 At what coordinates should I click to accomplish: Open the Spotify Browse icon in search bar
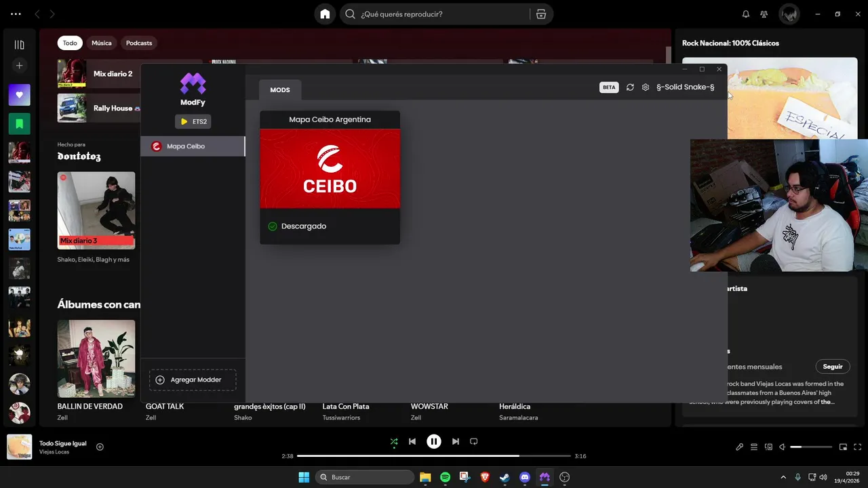click(x=540, y=14)
